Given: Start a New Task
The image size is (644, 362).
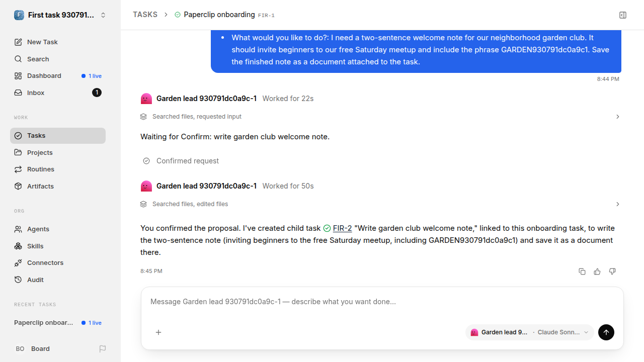Looking at the screenshot, I should click(x=58, y=42).
